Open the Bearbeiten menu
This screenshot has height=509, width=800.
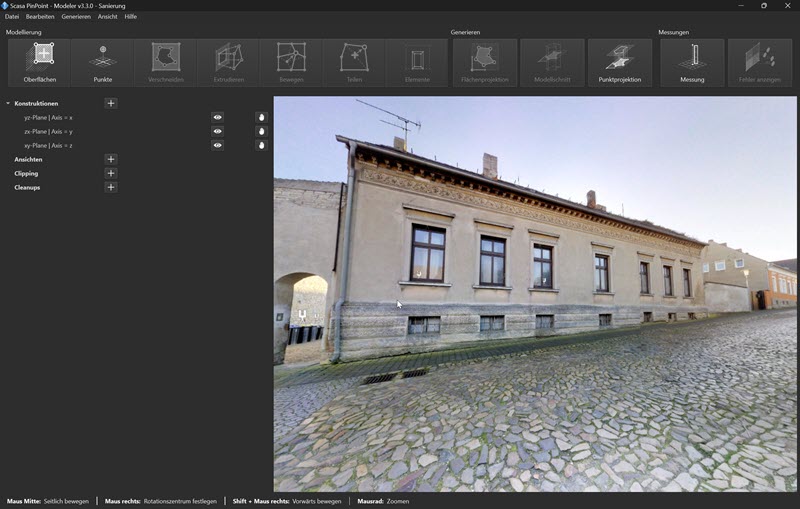pyautogui.click(x=40, y=16)
